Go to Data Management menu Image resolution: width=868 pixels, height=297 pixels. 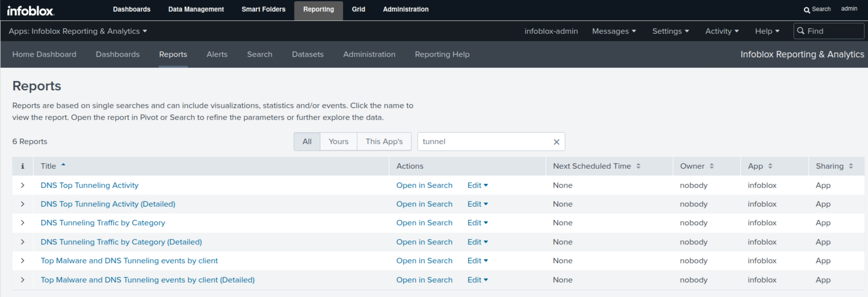point(196,9)
